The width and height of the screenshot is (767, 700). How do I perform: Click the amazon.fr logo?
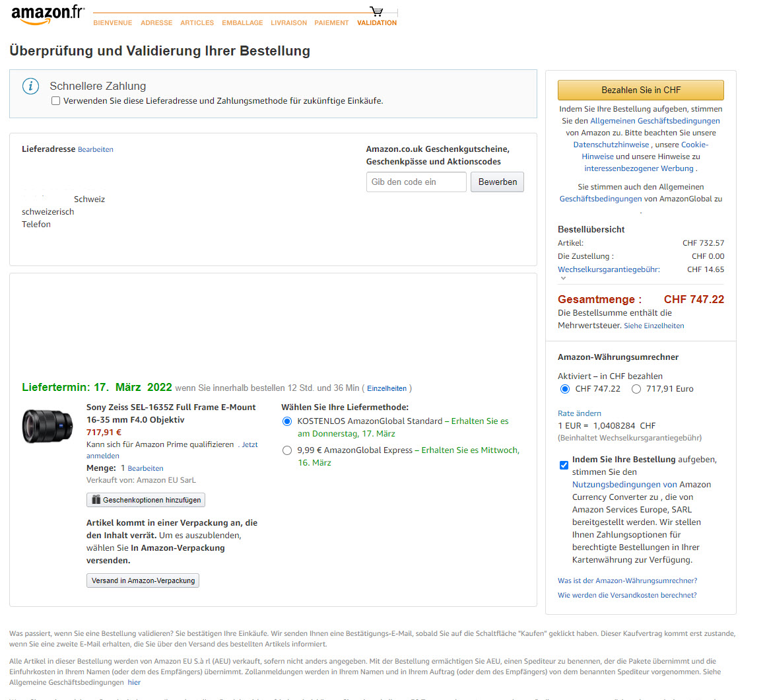pyautogui.click(x=48, y=15)
